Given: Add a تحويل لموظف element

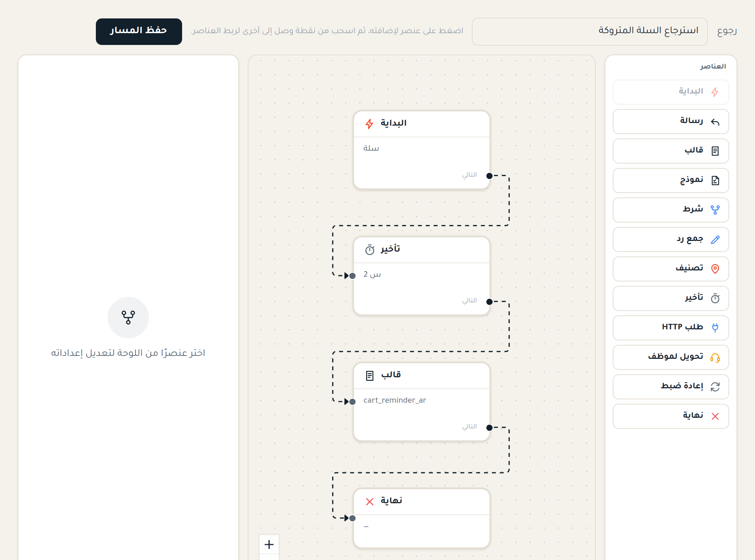Looking at the screenshot, I should (x=671, y=357).
